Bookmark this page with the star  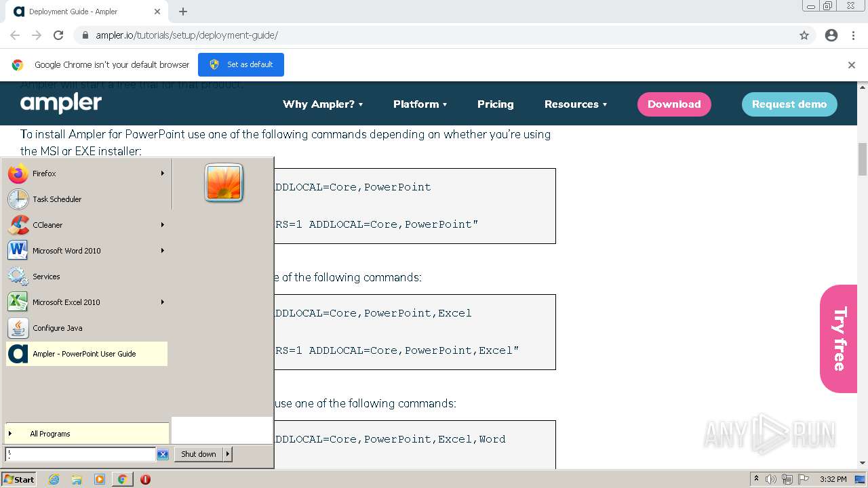click(804, 35)
